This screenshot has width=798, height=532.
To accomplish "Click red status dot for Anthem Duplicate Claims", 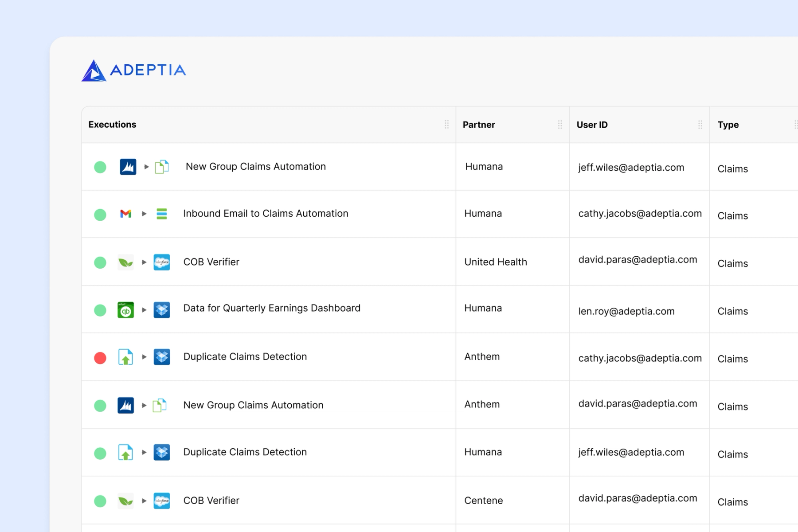I will coord(100,358).
